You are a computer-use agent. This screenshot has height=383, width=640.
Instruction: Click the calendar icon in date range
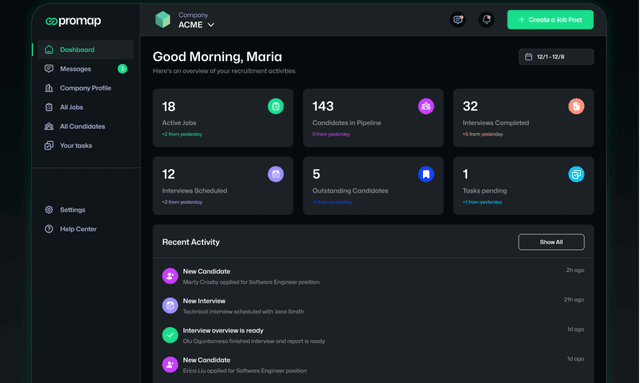coord(529,57)
